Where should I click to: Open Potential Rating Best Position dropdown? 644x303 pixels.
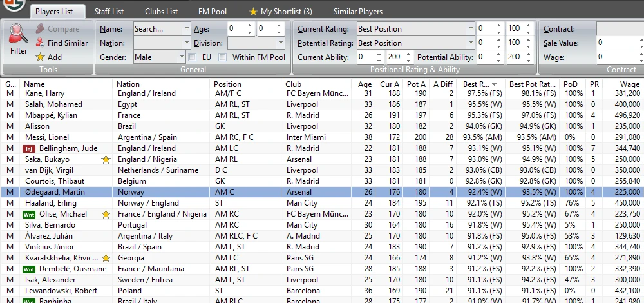415,43
